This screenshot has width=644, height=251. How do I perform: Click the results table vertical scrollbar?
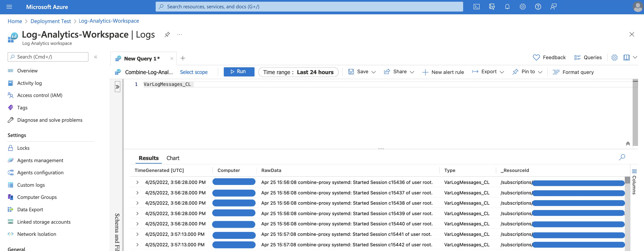click(x=627, y=214)
